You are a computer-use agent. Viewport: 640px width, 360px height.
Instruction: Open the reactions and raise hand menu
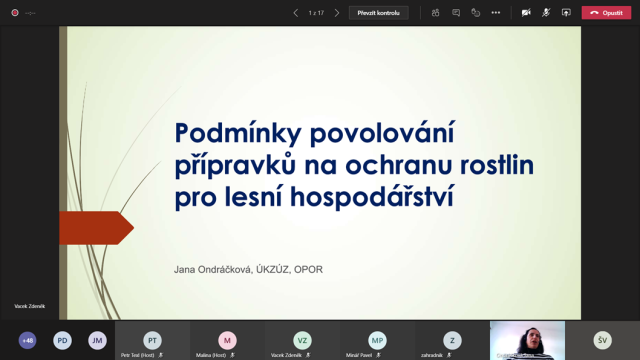click(x=476, y=13)
